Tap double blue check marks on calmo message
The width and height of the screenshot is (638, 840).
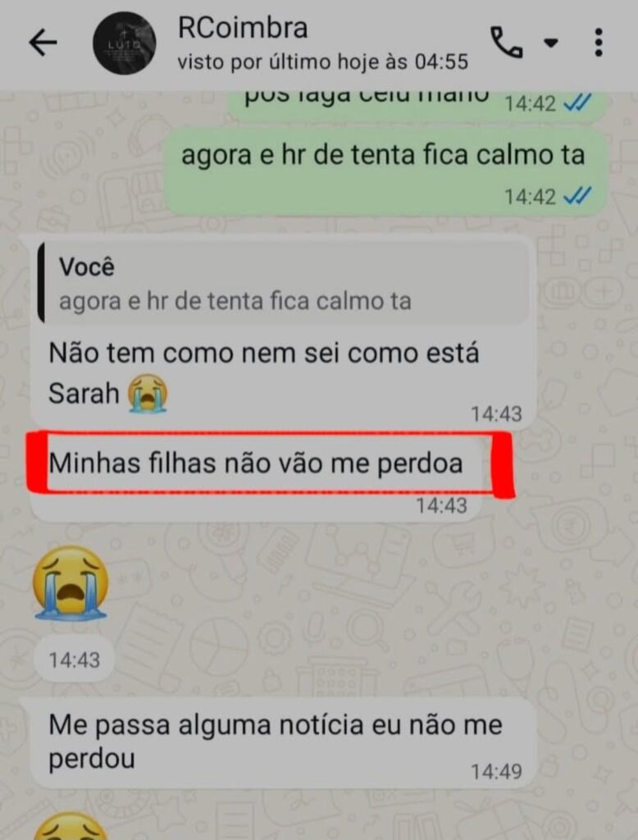point(578,196)
